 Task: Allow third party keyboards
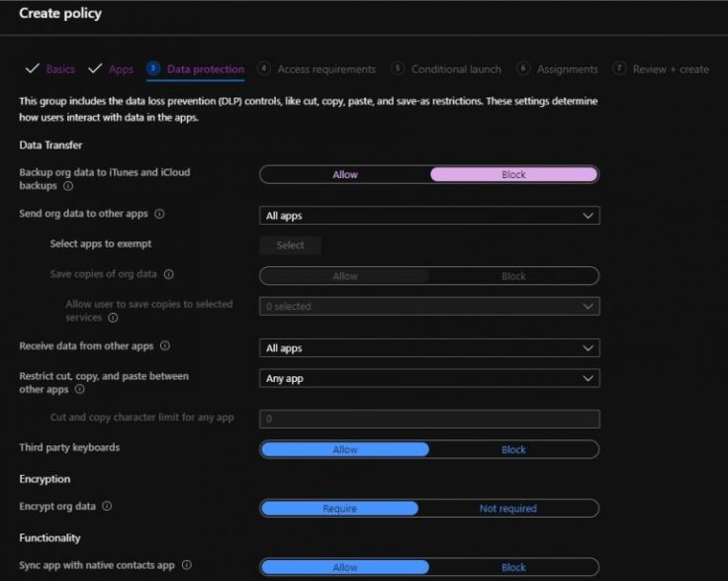(345, 449)
